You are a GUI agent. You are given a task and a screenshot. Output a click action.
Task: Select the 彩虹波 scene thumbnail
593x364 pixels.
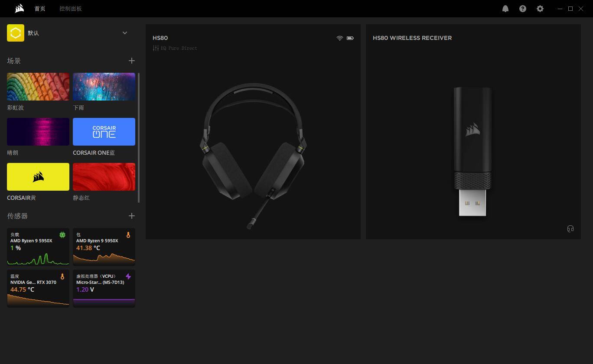pyautogui.click(x=38, y=87)
